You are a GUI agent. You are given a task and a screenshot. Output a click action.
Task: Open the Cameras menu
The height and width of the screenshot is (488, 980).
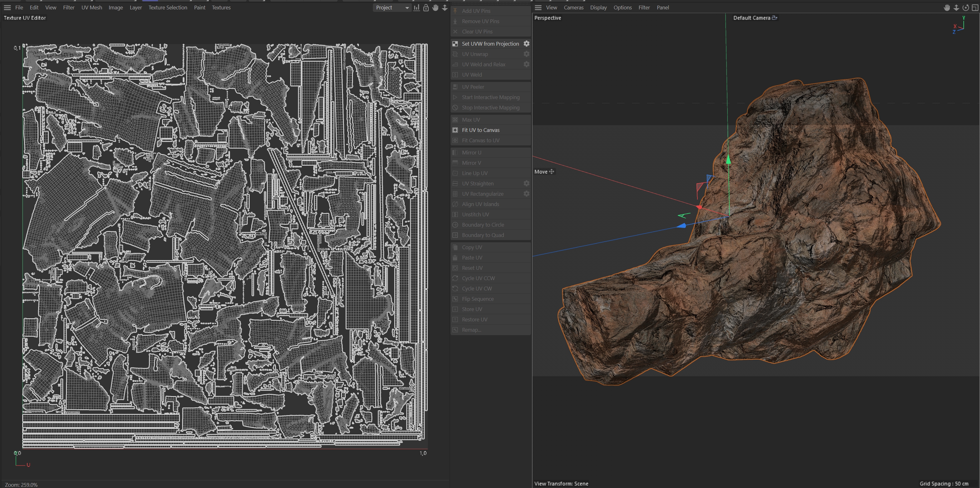pos(573,8)
